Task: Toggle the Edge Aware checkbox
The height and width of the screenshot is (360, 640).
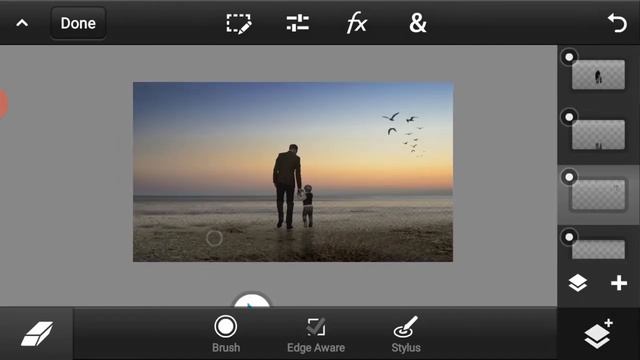Action: click(x=316, y=335)
